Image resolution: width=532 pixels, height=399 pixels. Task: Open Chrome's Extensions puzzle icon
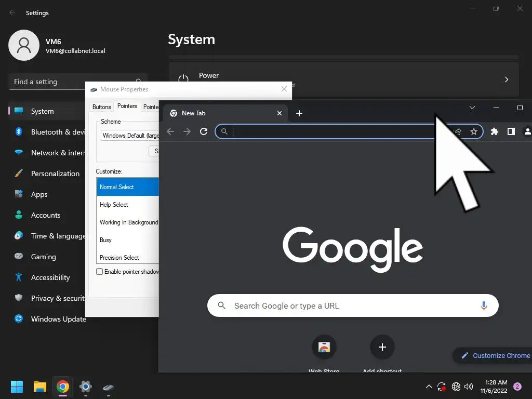tap(495, 131)
